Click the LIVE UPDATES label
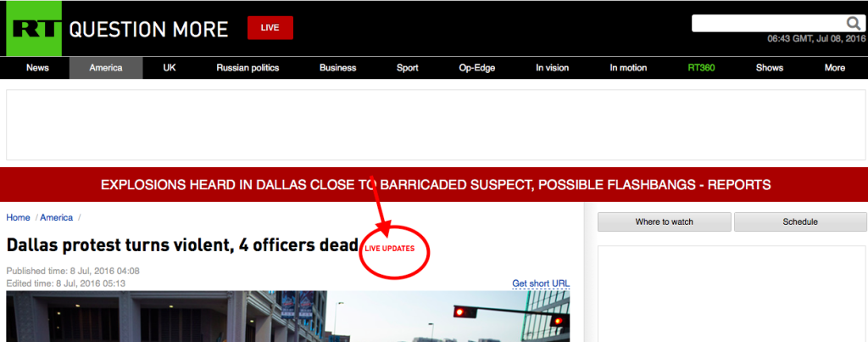 point(390,249)
